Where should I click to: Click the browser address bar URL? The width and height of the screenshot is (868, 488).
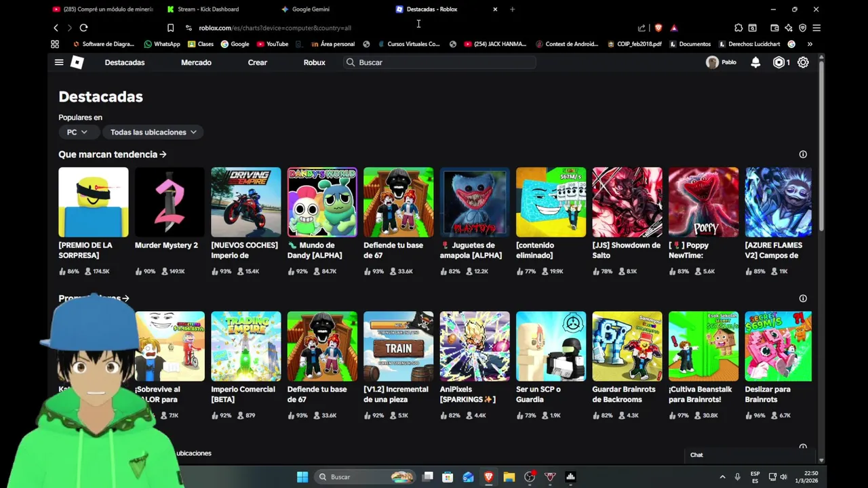coord(275,28)
